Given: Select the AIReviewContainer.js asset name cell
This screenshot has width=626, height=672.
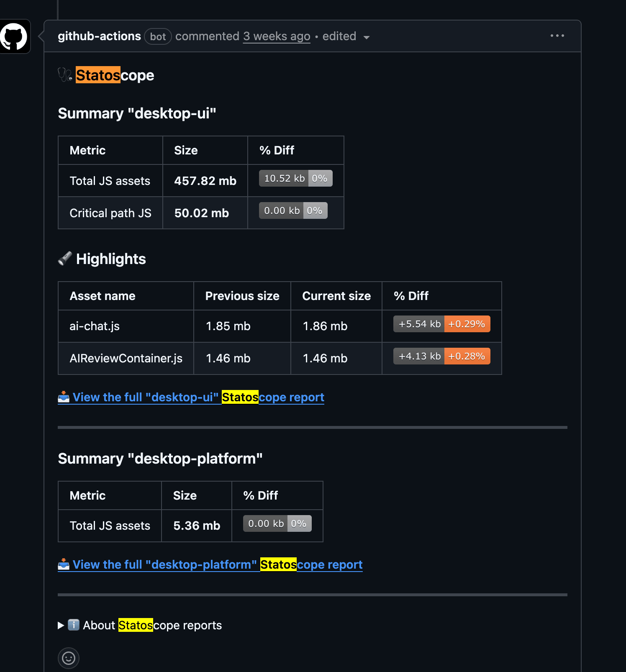Looking at the screenshot, I should tap(126, 358).
